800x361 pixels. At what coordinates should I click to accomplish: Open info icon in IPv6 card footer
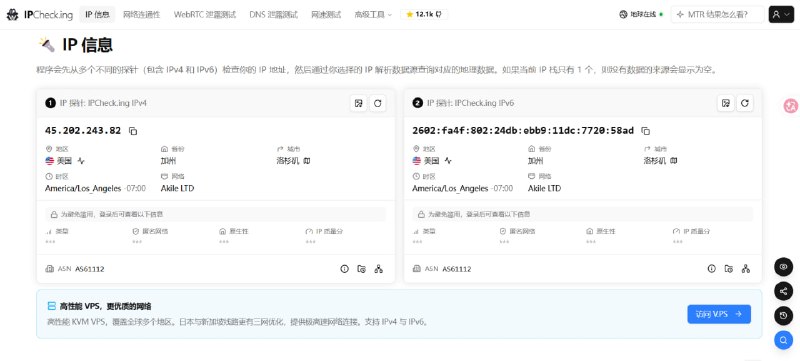point(712,269)
